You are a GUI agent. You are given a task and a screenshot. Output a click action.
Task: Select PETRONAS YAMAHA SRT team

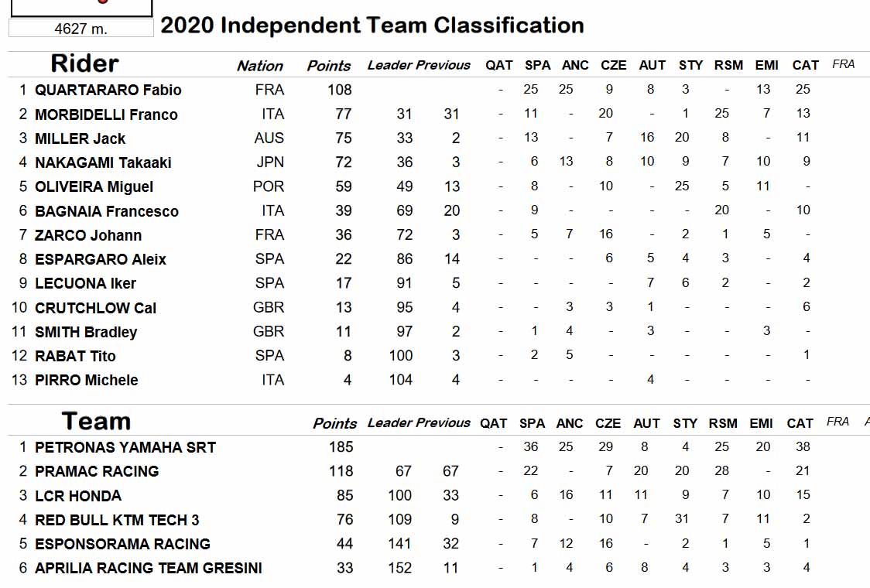[x=125, y=447]
